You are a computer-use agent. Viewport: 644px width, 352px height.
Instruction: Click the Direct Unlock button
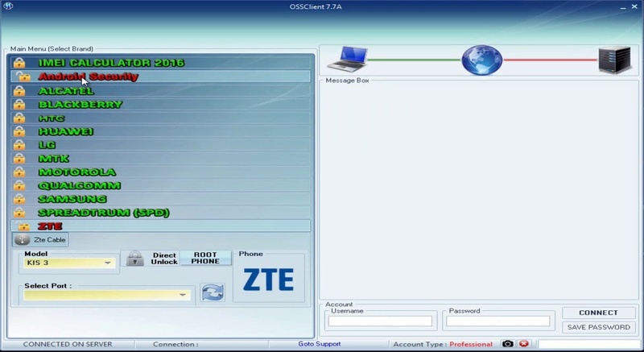coord(152,259)
